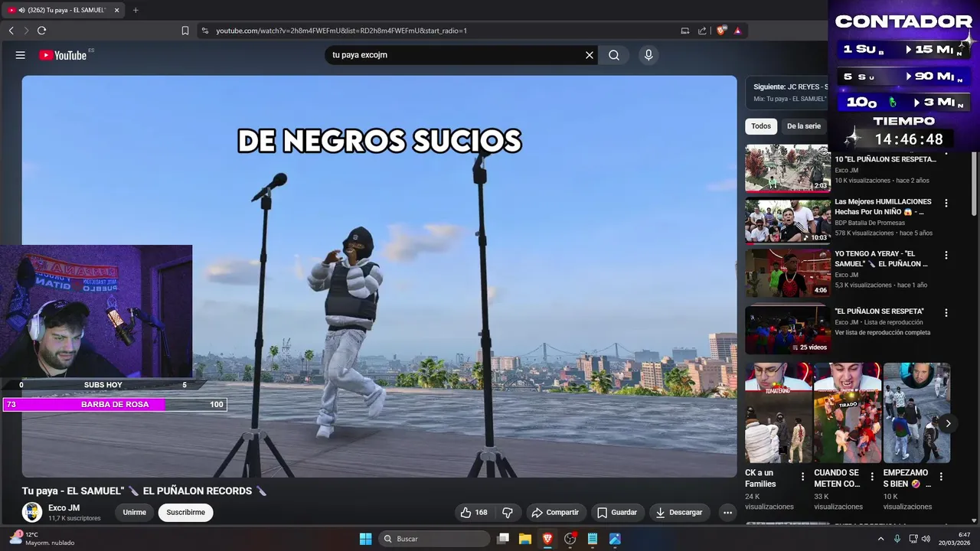
Task: Open the 'CUANDO SE METEN CO...' short
Action: pos(848,412)
